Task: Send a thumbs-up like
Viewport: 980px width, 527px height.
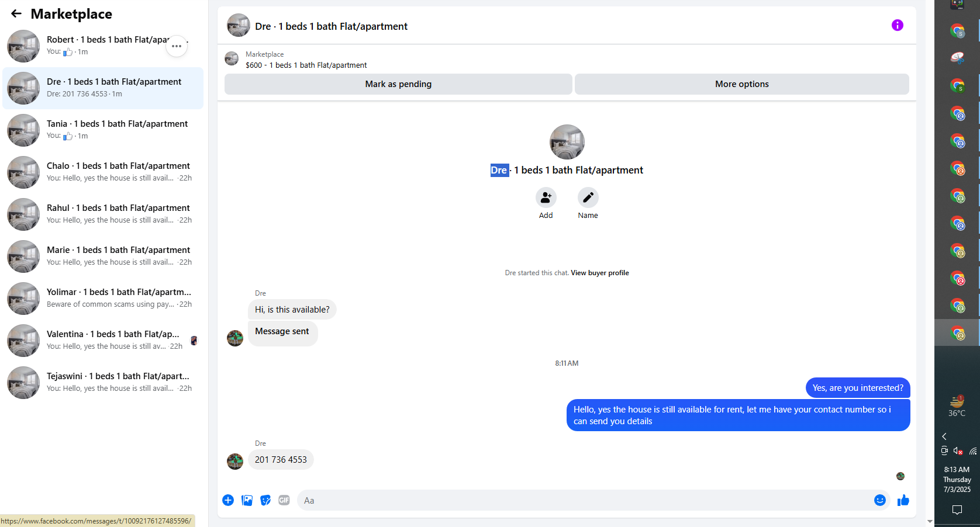Action: tap(903, 500)
